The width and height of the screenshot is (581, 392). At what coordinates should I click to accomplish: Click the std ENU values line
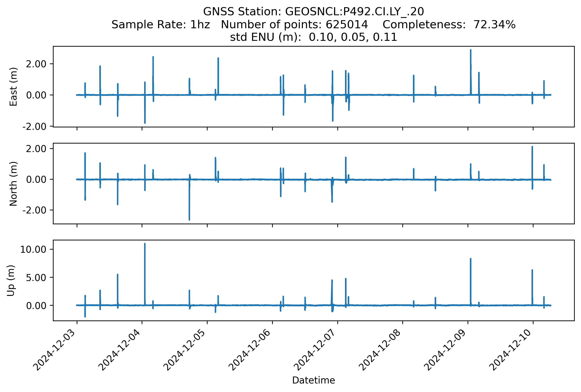(313, 37)
